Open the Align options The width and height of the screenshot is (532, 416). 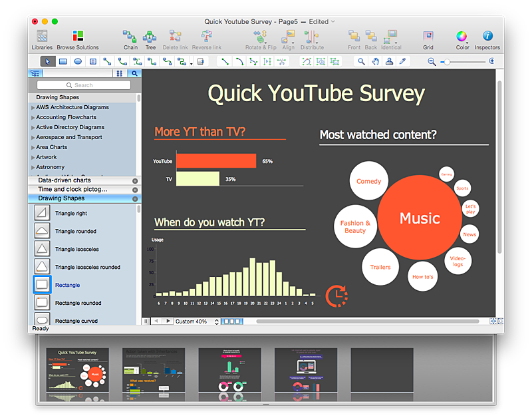pyautogui.click(x=289, y=40)
